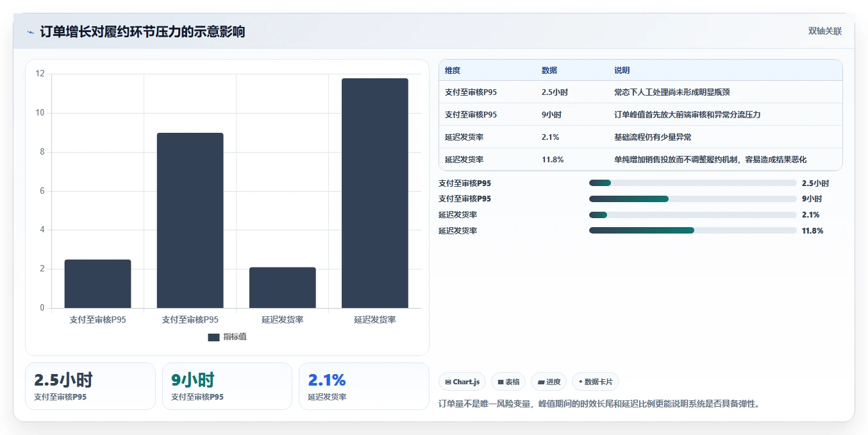868x435 pixels.
Task: Click the shortest chart bar near 2.1
Action: (283, 287)
